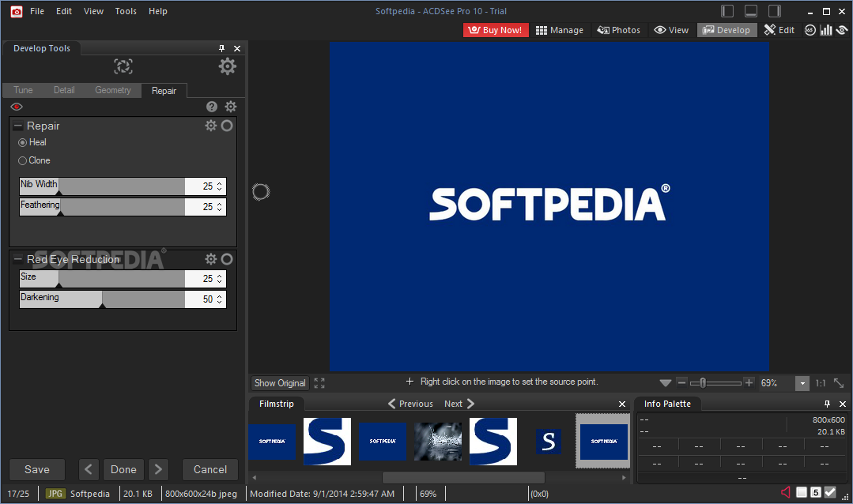Toggle full screen icon beside Show Original

point(319,383)
